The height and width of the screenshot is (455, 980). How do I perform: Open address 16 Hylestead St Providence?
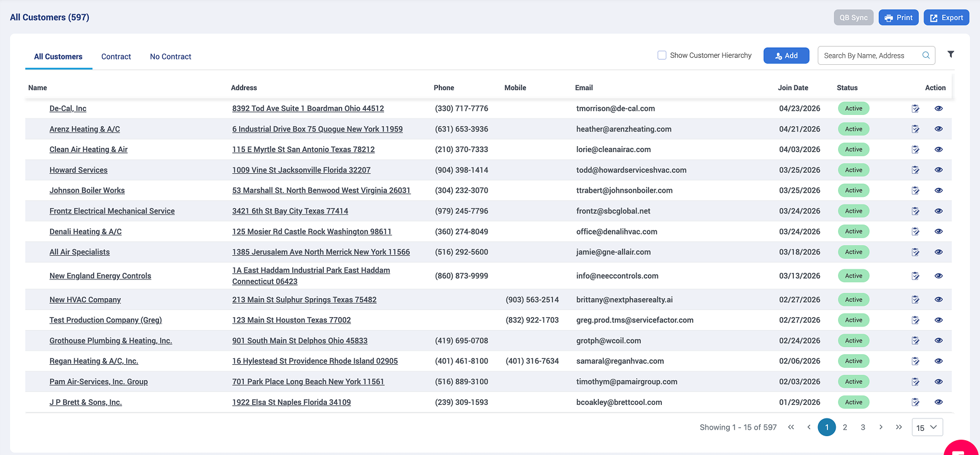pos(315,361)
